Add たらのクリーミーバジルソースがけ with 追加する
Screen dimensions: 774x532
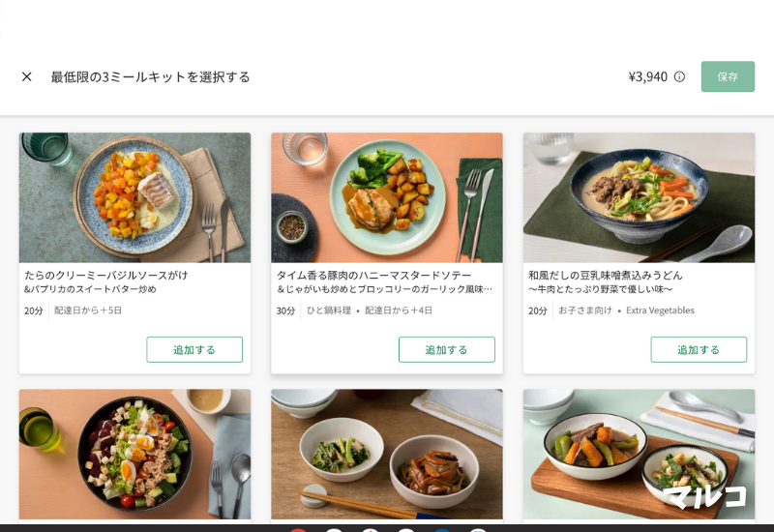(x=194, y=349)
